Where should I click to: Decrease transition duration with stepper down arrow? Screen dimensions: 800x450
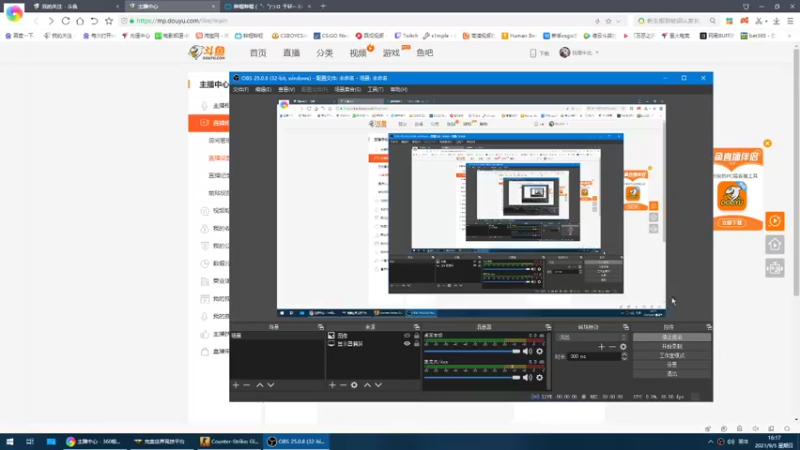[624, 359]
